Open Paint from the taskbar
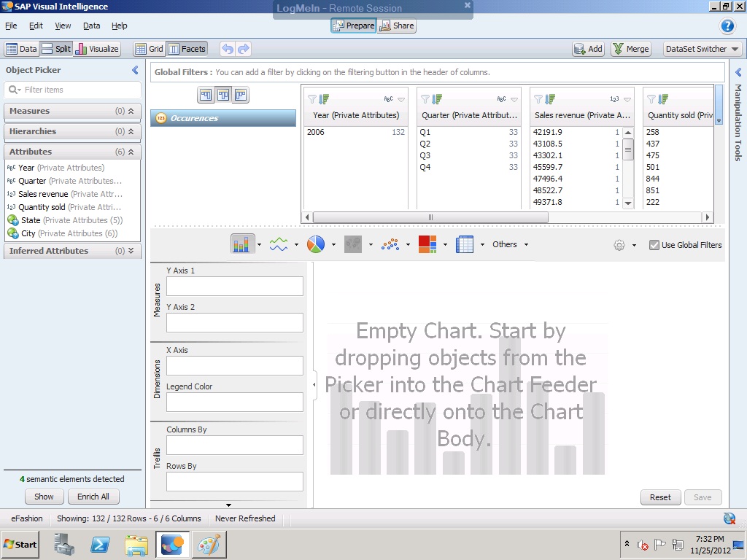This screenshot has height=560, width=747. 209,545
